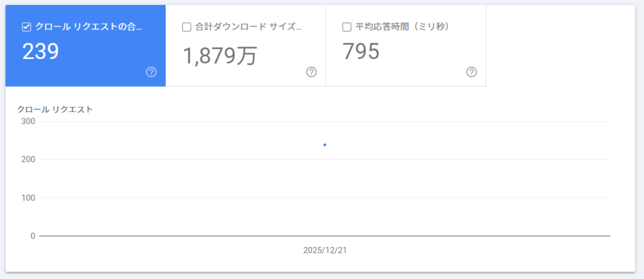This screenshot has width=644, height=279.
Task: Click the 239 crawl requests value
Action: click(x=41, y=52)
